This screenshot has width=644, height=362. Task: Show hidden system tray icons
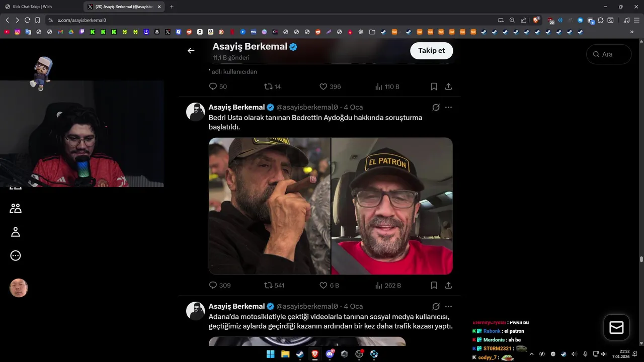531,354
